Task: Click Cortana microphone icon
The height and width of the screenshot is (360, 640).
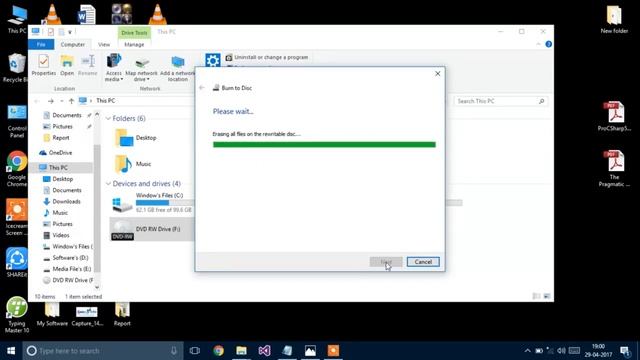Action: 174,351
